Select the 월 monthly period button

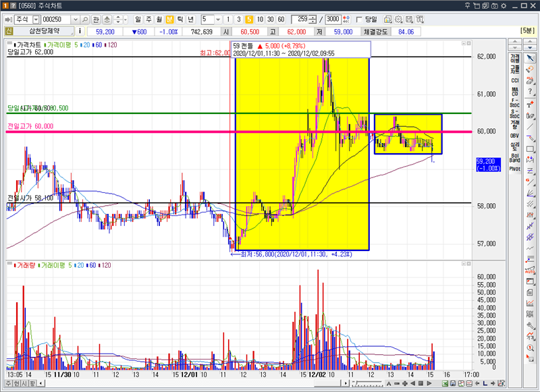pos(159,20)
